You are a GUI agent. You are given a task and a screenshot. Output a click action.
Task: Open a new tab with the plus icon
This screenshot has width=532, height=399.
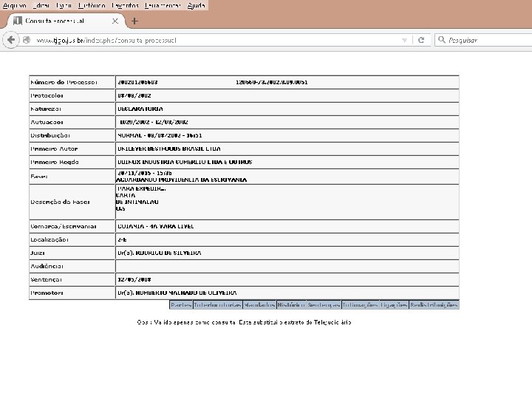coord(134,21)
